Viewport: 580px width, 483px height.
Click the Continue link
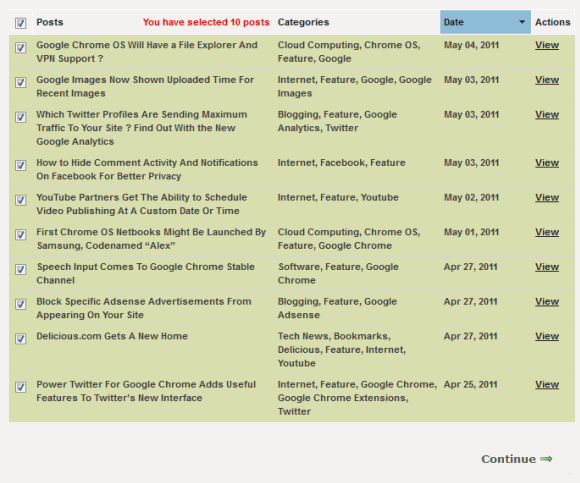point(509,459)
